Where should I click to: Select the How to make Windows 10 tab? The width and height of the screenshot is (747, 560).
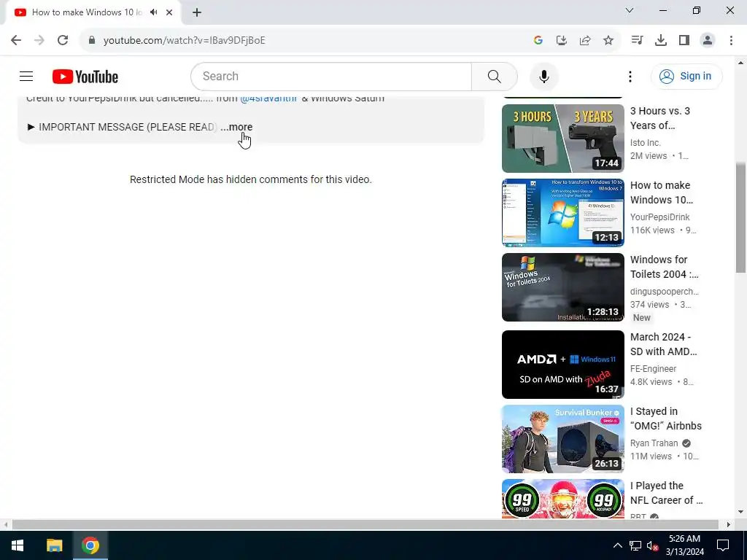click(x=88, y=12)
